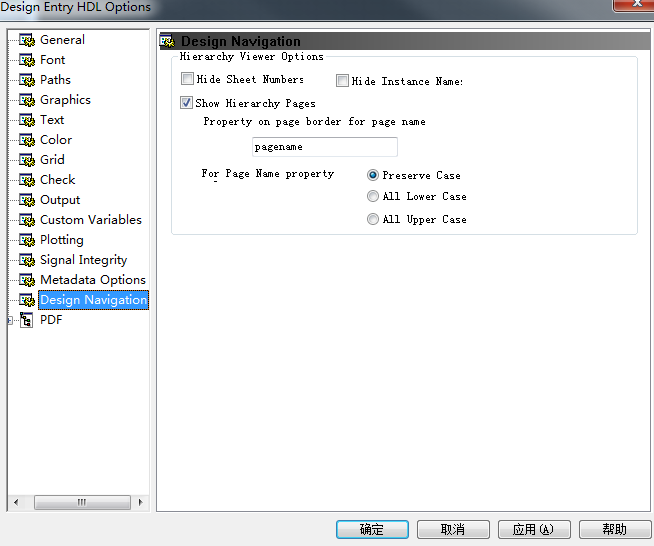Click the Text category icon
This screenshot has height=546, width=654.
pyautogui.click(x=27, y=120)
